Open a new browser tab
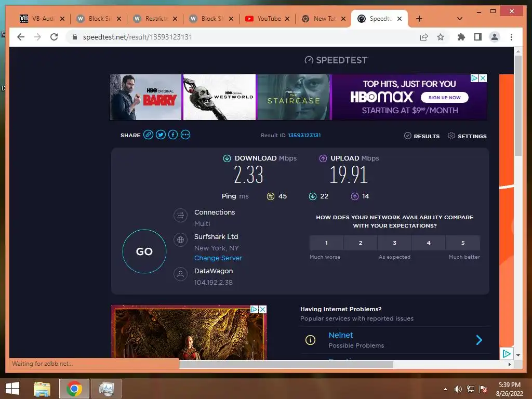Screen dimensions: 532x399 point(419,19)
